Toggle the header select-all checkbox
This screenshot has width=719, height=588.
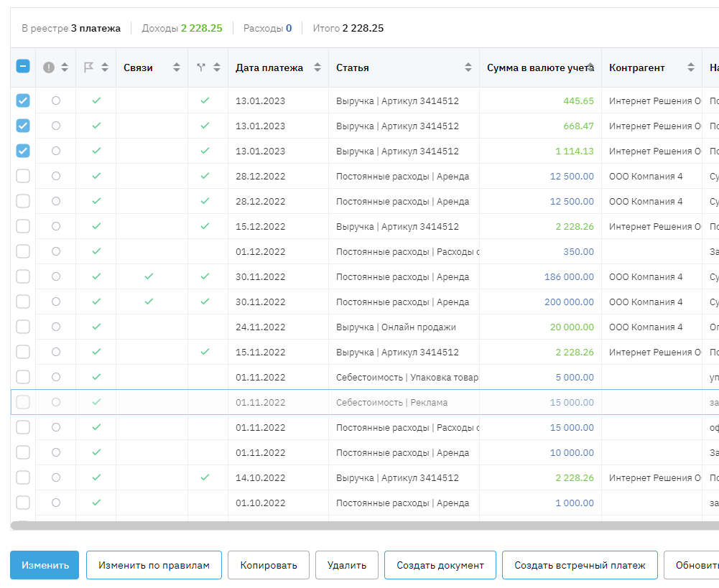[x=23, y=67]
